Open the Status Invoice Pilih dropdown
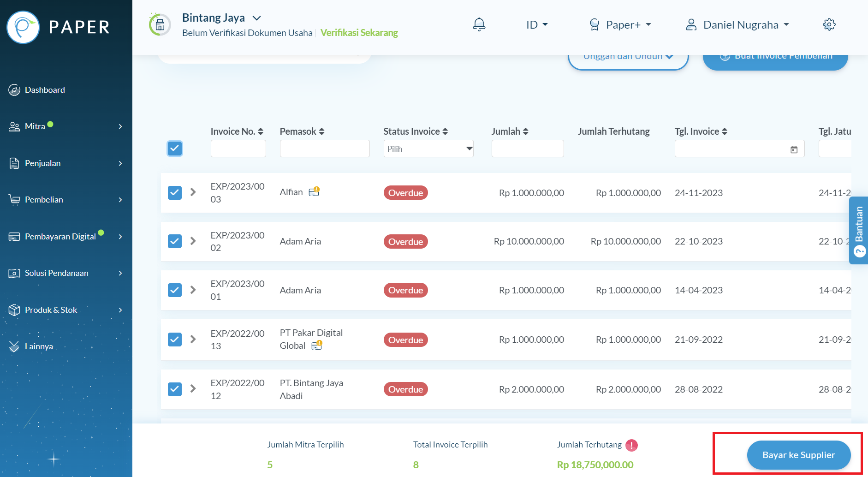Screen dimensions: 868x477 428,149
